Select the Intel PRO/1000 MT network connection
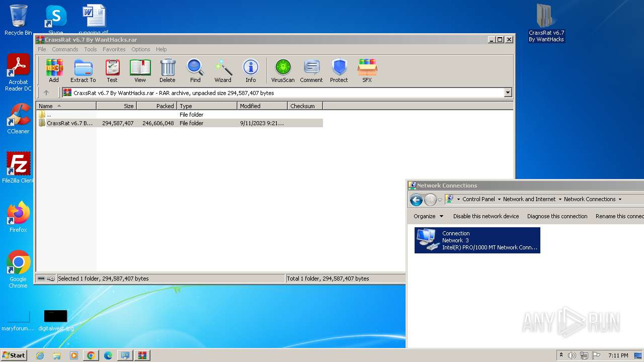Image resolution: width=644 pixels, height=362 pixels. [477, 240]
